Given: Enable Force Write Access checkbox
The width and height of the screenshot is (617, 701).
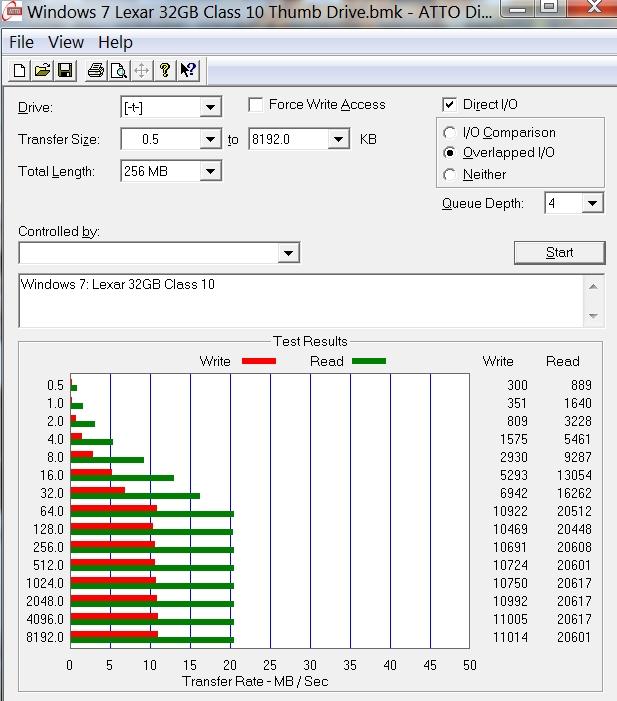Looking at the screenshot, I should click(x=255, y=105).
